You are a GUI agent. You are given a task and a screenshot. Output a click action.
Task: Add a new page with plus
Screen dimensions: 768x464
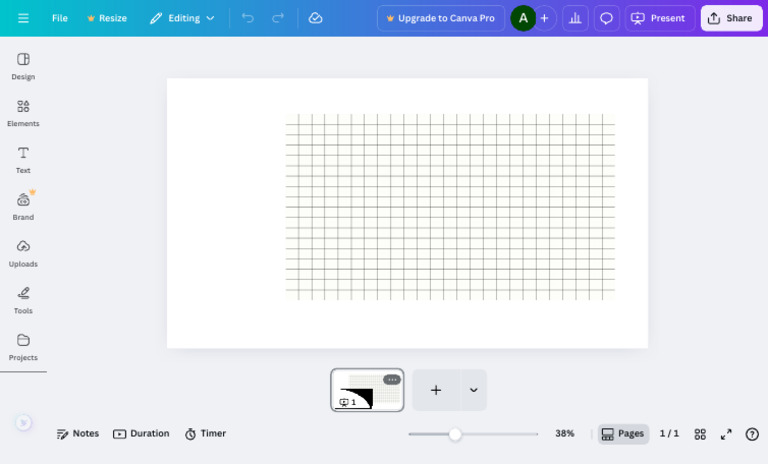pos(436,390)
